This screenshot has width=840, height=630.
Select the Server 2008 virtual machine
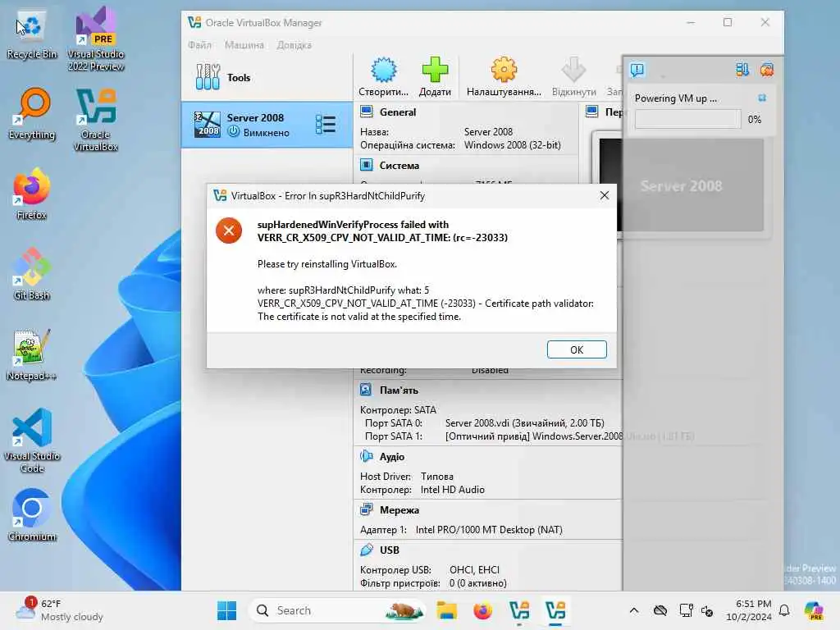267,125
